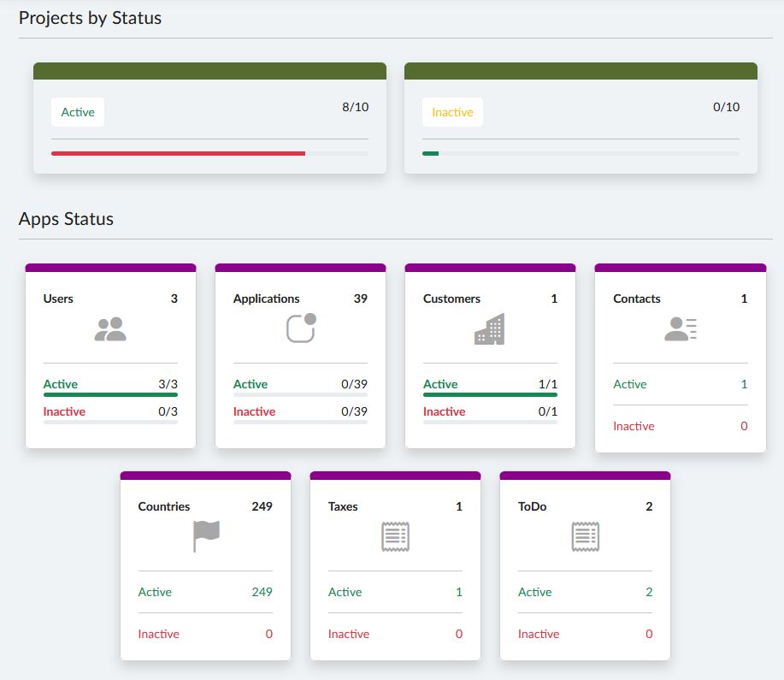The width and height of the screenshot is (784, 680).
Task: Open the Applications card title
Action: [x=267, y=299]
